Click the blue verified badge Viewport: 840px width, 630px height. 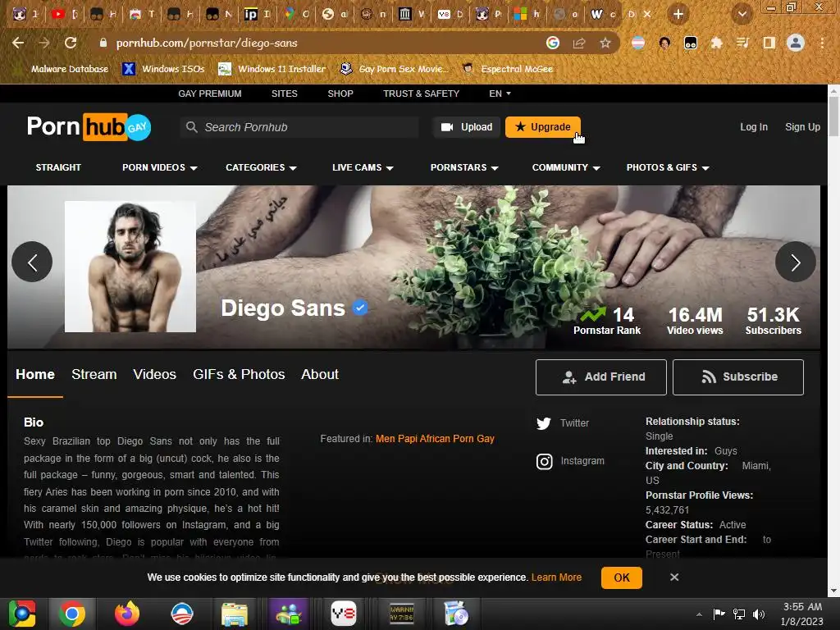click(x=360, y=308)
